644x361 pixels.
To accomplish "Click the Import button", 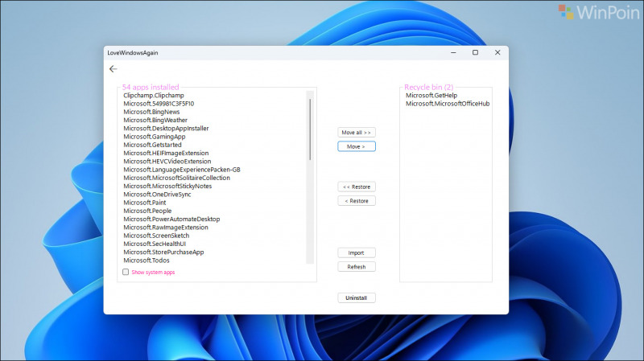I will pyautogui.click(x=357, y=252).
